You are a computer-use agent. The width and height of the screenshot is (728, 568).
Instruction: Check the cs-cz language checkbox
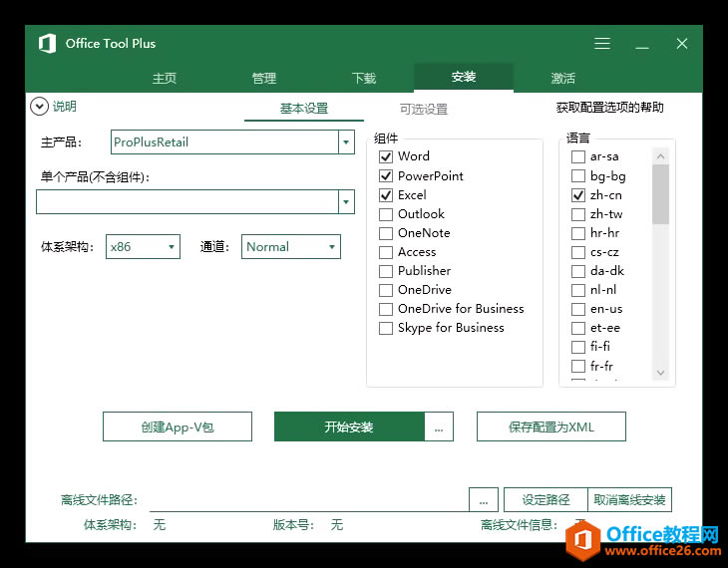[578, 252]
